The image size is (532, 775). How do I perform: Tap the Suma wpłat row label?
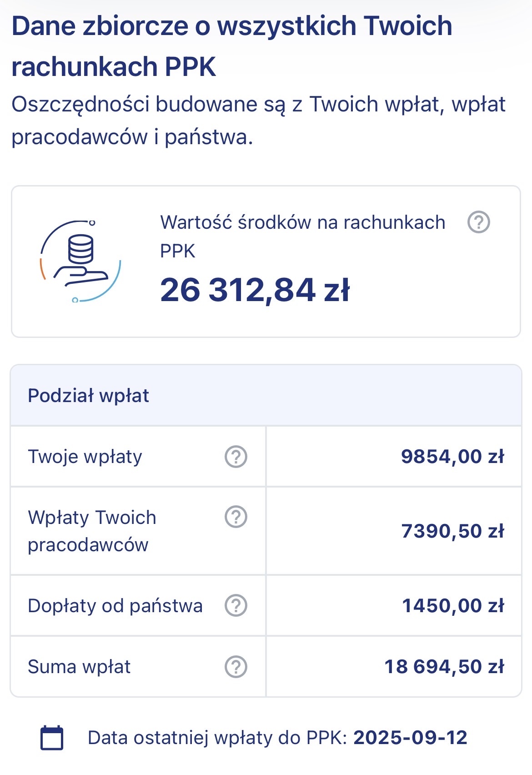coord(79,667)
